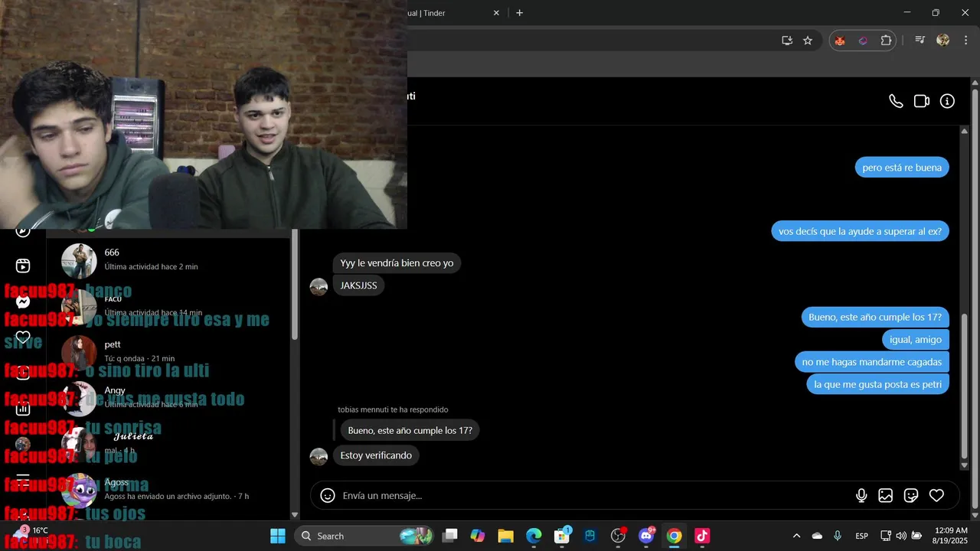Open the MetaMask fox extension
Screen dimensions: 980x551
[x=840, y=41]
